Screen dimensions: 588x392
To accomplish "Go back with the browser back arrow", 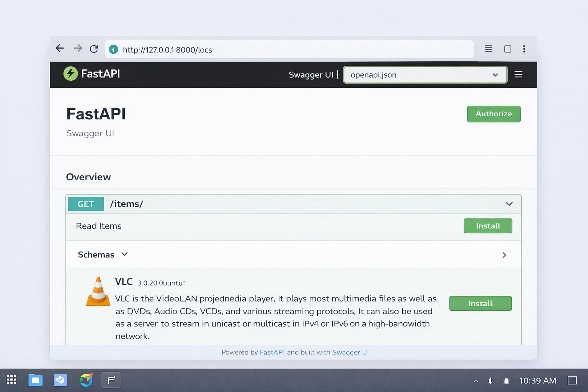I will pos(60,48).
